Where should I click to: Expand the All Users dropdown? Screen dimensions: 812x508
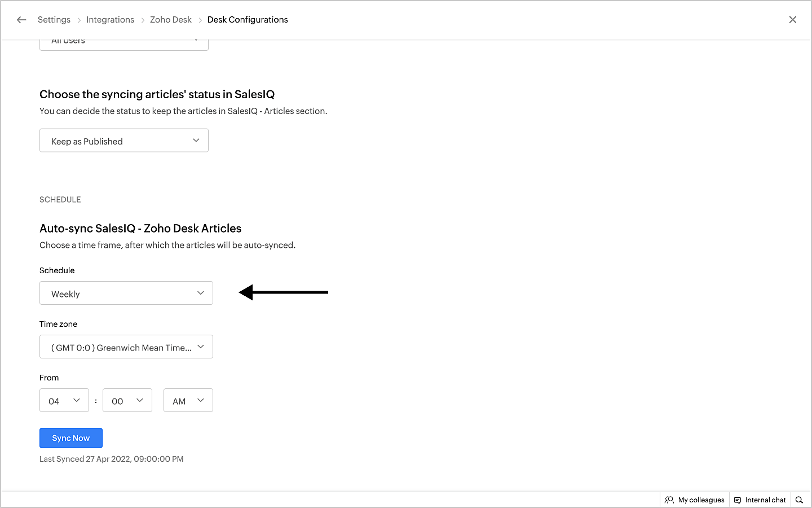click(124, 44)
